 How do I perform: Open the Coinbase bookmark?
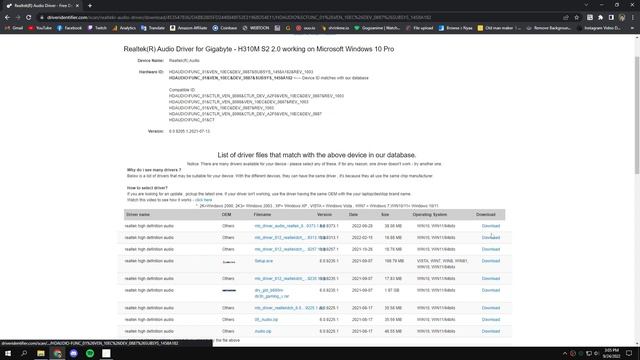point(224,28)
